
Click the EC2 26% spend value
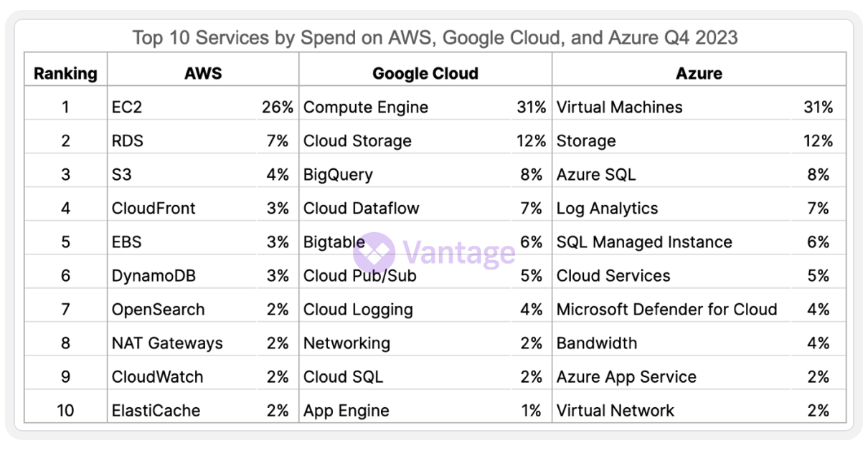coord(277,108)
